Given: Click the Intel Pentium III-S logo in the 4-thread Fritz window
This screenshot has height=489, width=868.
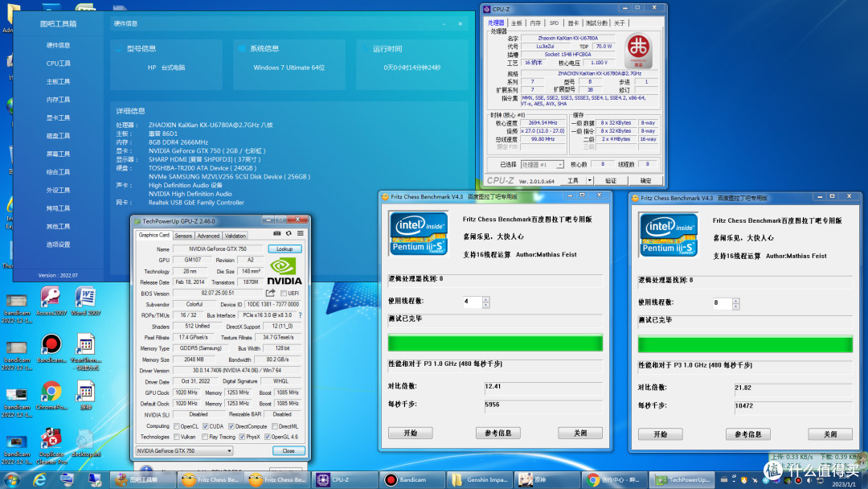Looking at the screenshot, I should click(419, 233).
